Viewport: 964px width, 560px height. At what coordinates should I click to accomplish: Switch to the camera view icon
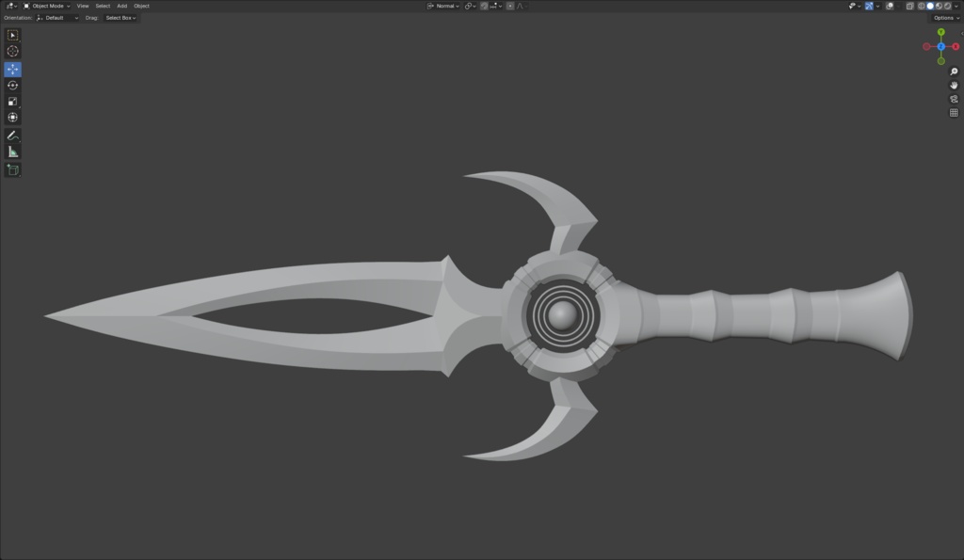954,97
